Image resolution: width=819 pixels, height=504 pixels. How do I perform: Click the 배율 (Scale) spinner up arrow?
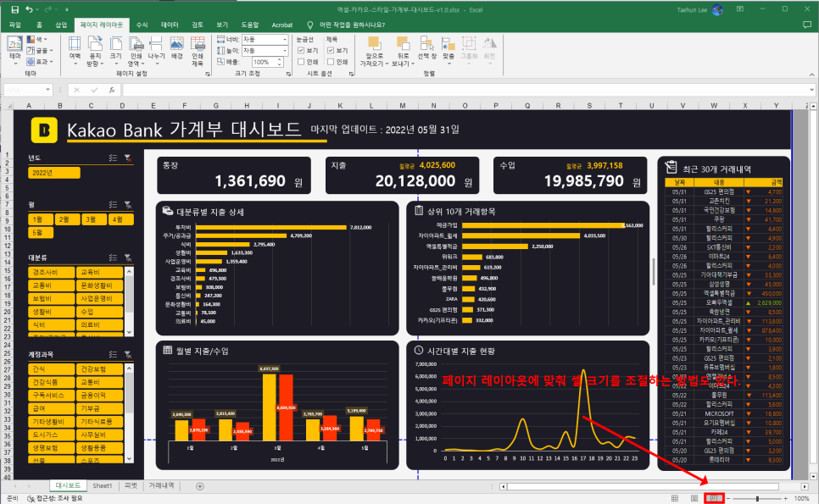click(280, 59)
